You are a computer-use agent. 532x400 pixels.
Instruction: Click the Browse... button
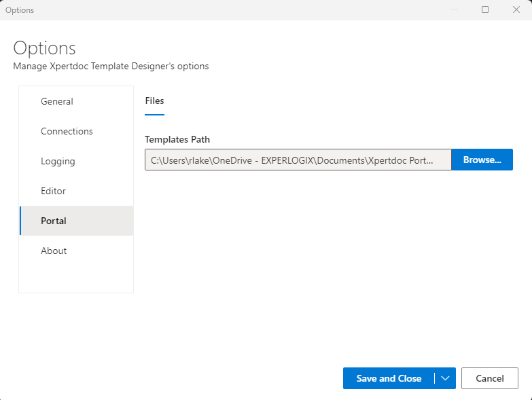pos(482,160)
